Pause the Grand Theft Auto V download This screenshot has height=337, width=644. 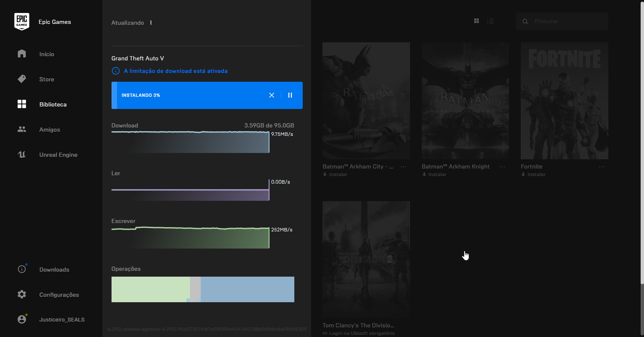[290, 95]
